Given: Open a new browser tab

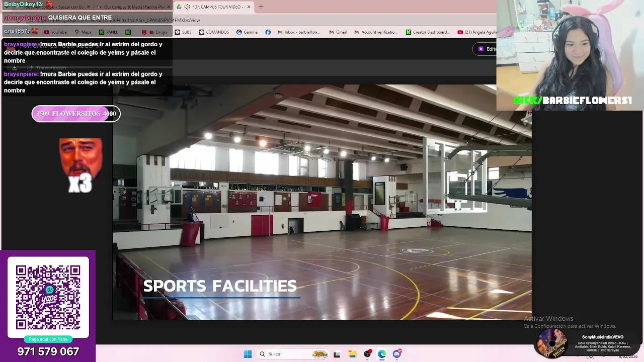Looking at the screenshot, I should pos(261,7).
